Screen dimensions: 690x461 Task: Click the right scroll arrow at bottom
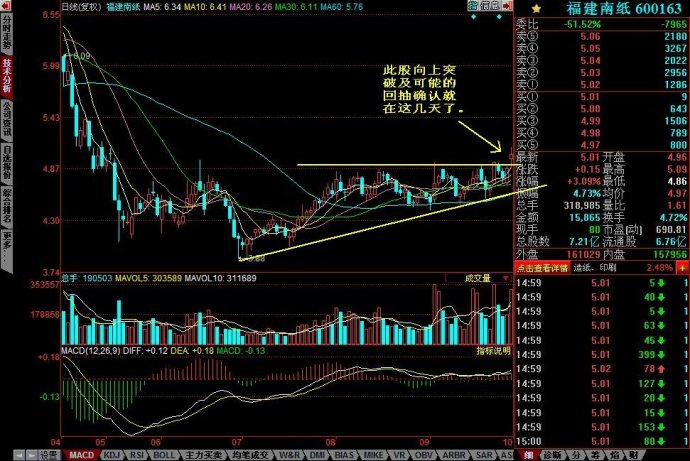pos(32,455)
